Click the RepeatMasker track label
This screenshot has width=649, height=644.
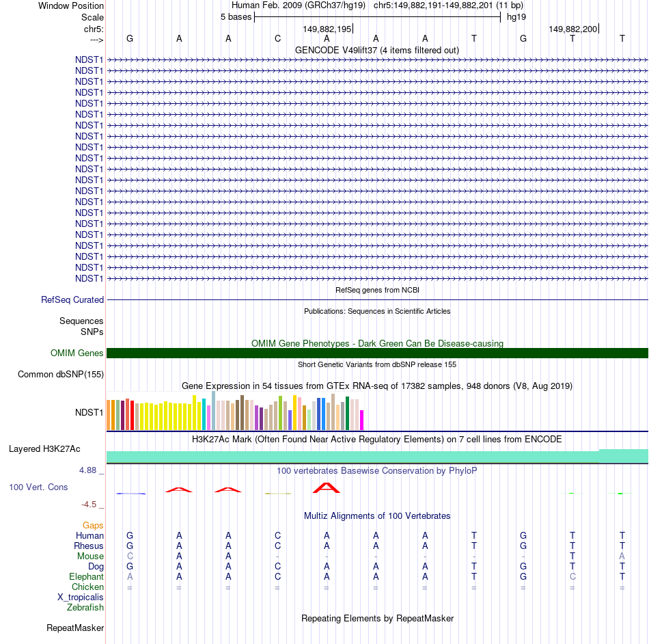(75, 628)
